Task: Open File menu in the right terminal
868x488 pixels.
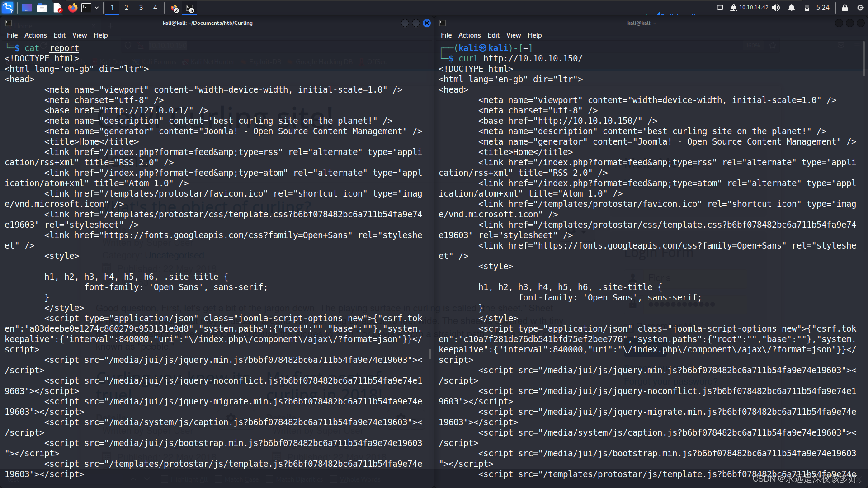Action: point(446,35)
